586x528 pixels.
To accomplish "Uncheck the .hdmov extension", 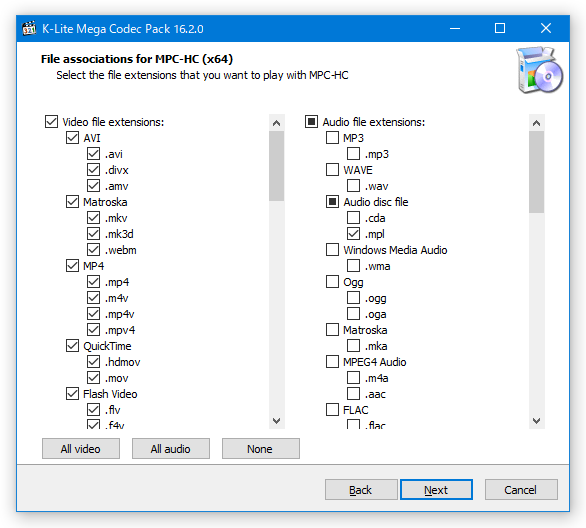I will (x=93, y=362).
